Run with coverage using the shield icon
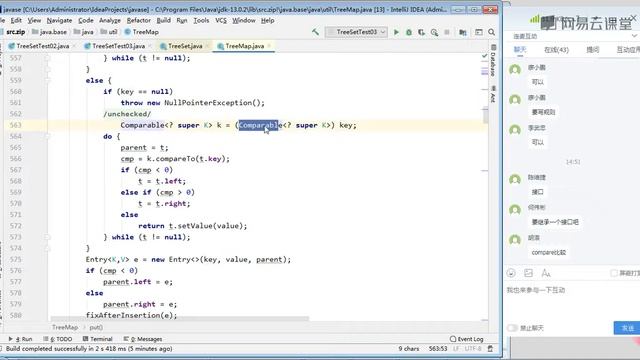The image size is (640, 360). click(421, 32)
